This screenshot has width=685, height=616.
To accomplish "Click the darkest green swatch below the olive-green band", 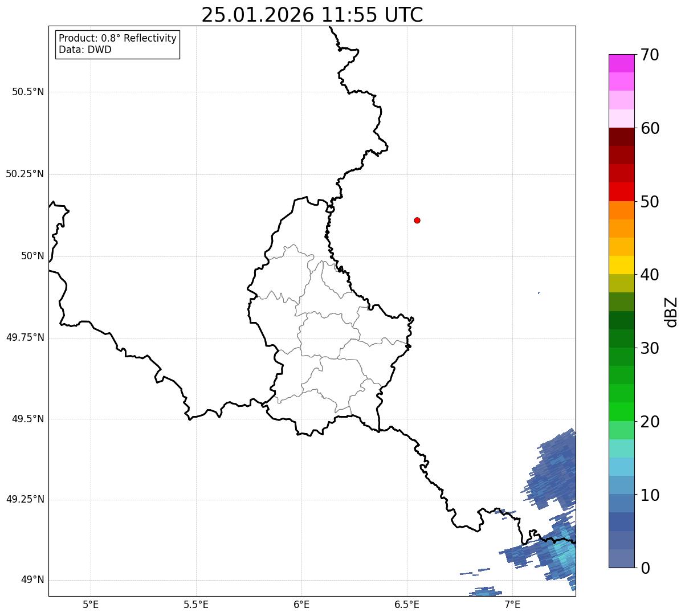I will tap(621, 320).
